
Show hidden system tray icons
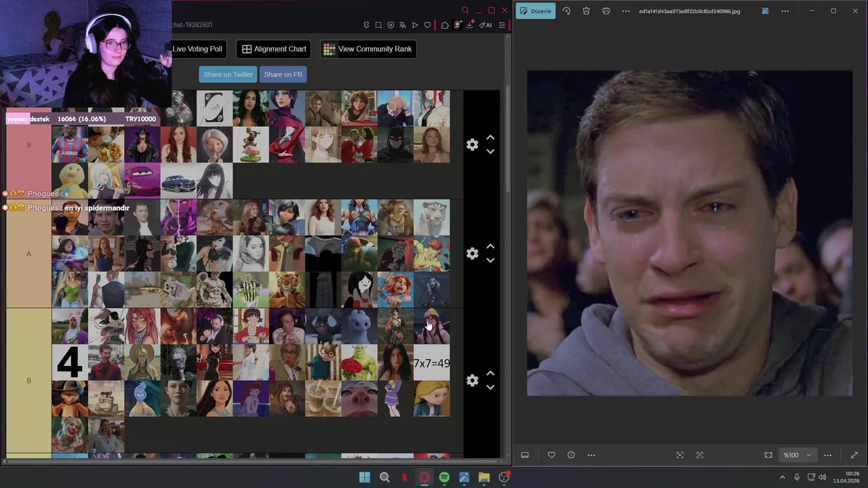coord(782,477)
